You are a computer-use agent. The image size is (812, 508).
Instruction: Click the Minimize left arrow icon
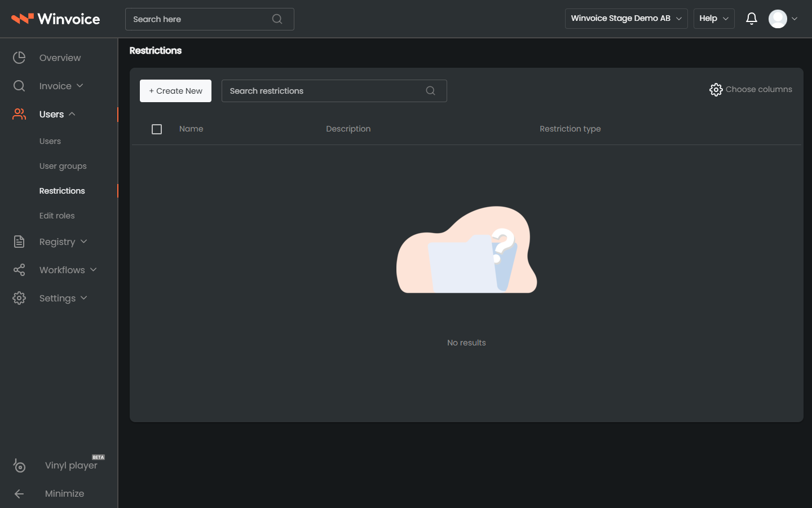click(19, 494)
